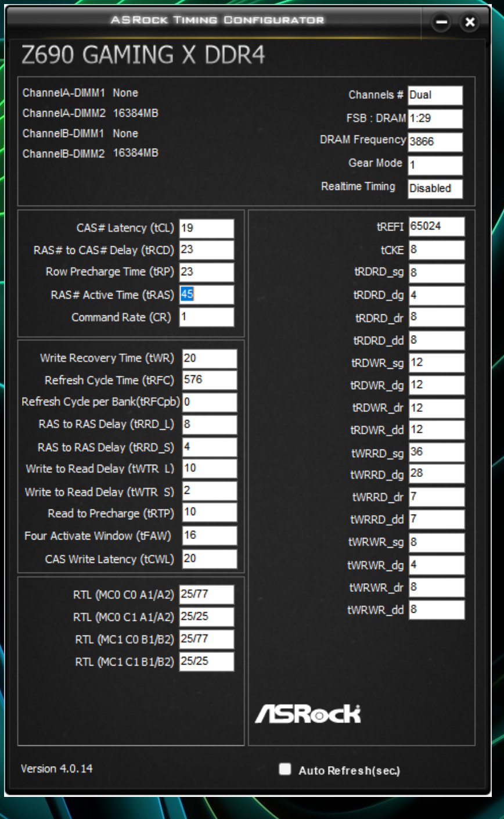Click the FSB : DRAM ratio field
Image resolution: width=504 pixels, height=819 pixels.
[435, 118]
